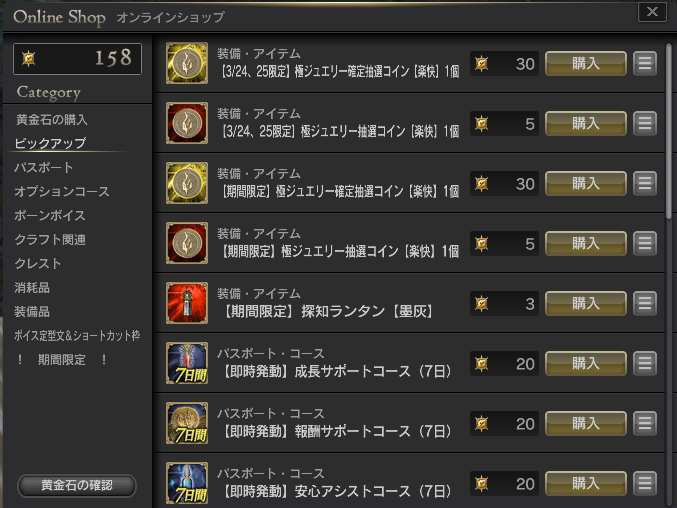Select the オプションコース category
The height and width of the screenshot is (508, 677).
[x=62, y=191]
